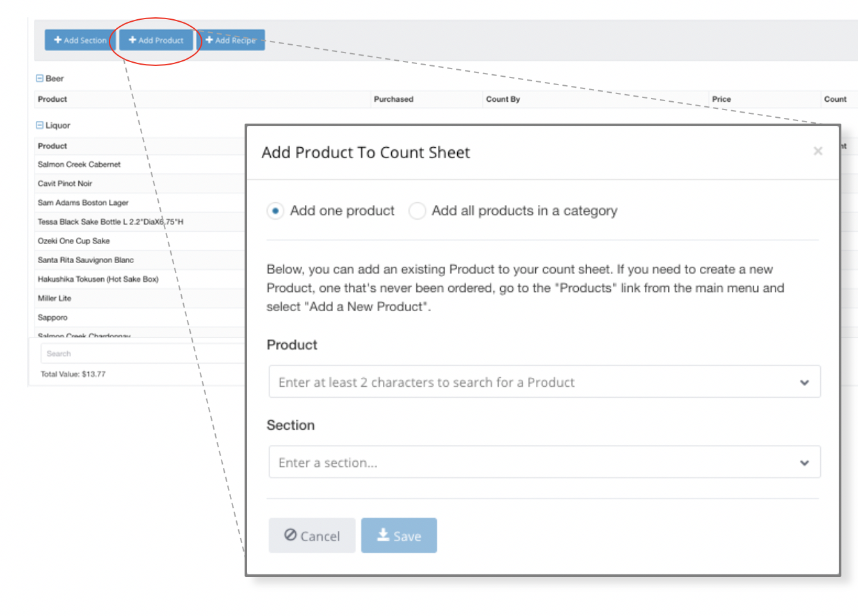Click the Add Section button

pyautogui.click(x=80, y=40)
